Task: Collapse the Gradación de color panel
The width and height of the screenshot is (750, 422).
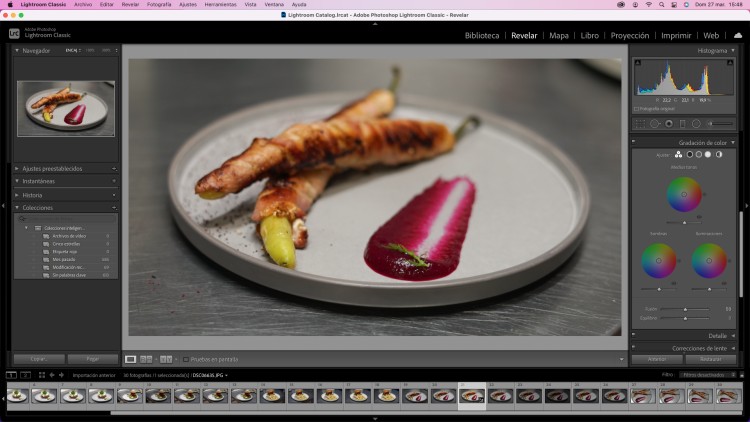Action: pyautogui.click(x=733, y=143)
